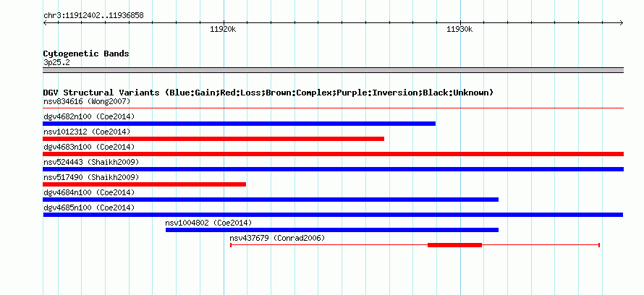Open the nsv1004802 (Coe2014) label
The width and height of the screenshot is (644, 295).
(x=208, y=223)
